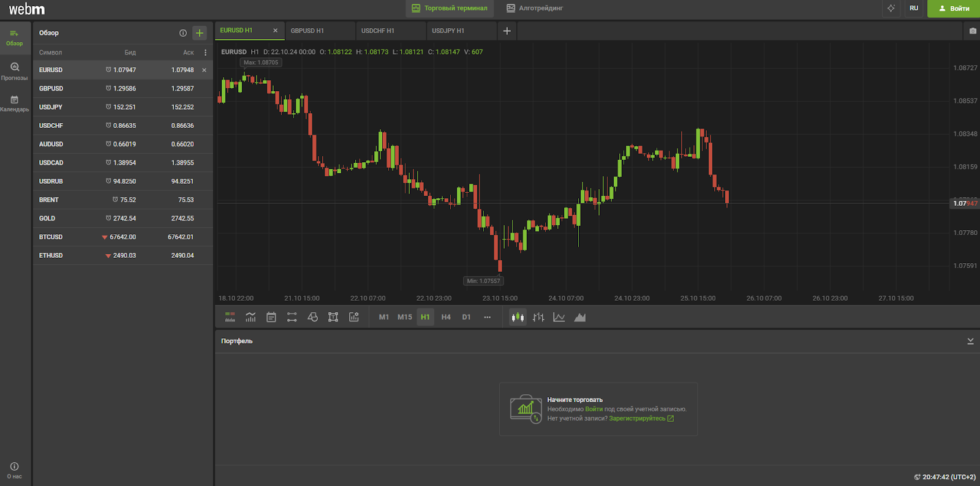Collapse the Портфель panel
This screenshot has width=980, height=486.
970,341
